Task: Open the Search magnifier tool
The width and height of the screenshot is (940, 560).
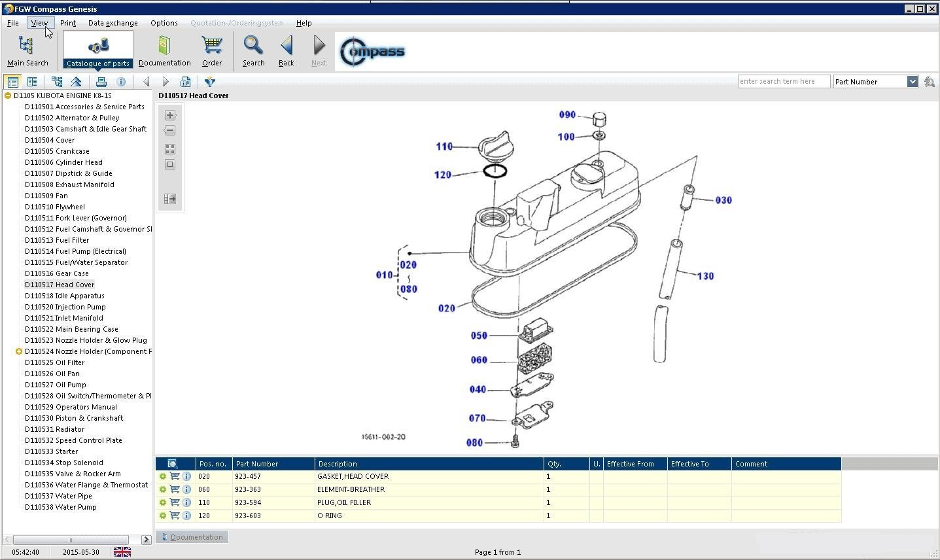Action: click(x=253, y=51)
